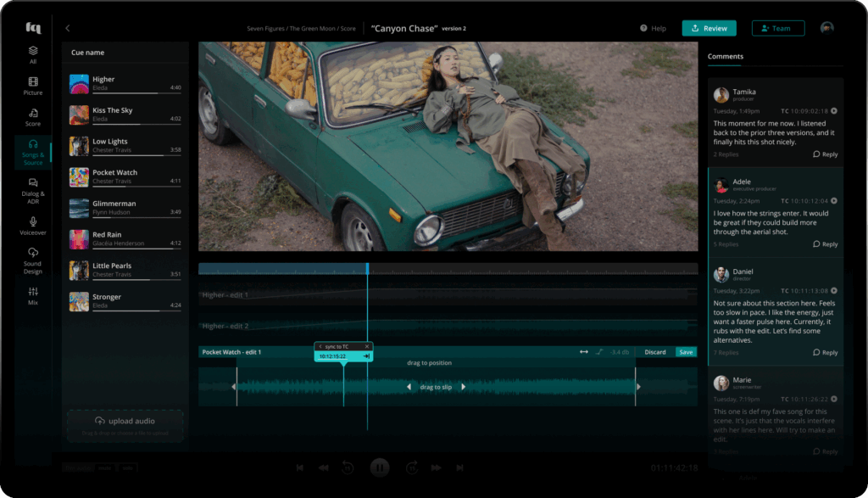
Task: Pause playback with the center transport button
Action: [x=379, y=467]
